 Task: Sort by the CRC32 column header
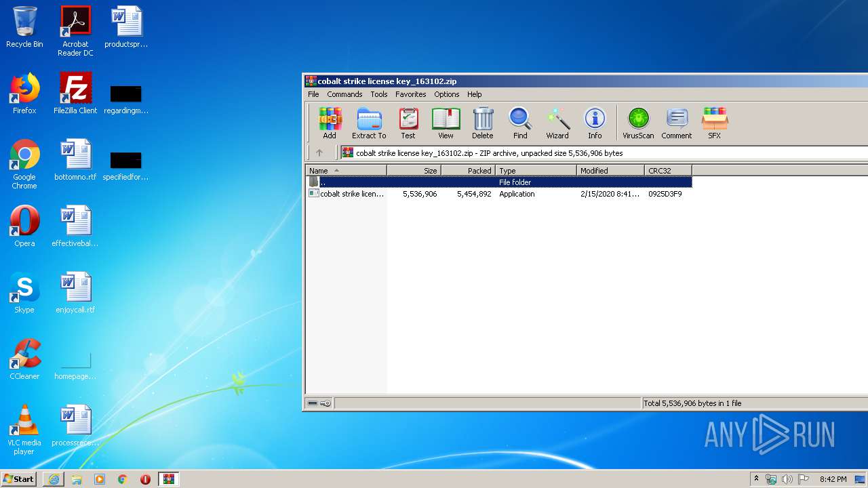point(668,171)
